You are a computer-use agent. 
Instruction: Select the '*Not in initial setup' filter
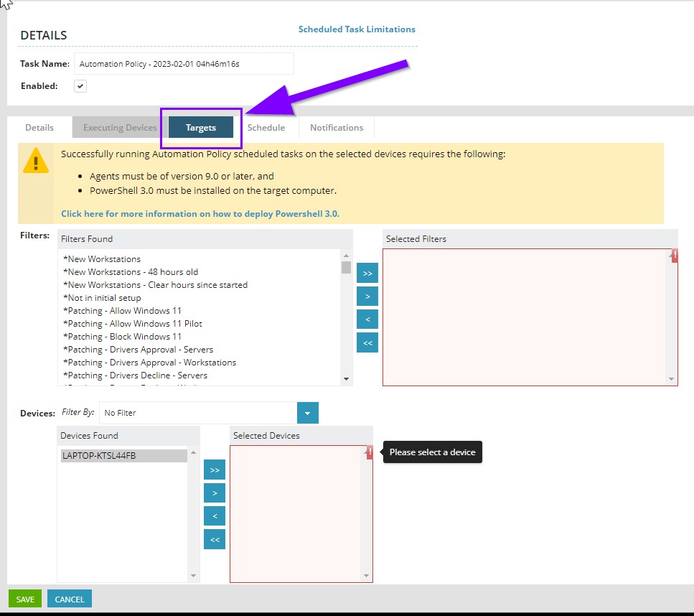(x=102, y=298)
